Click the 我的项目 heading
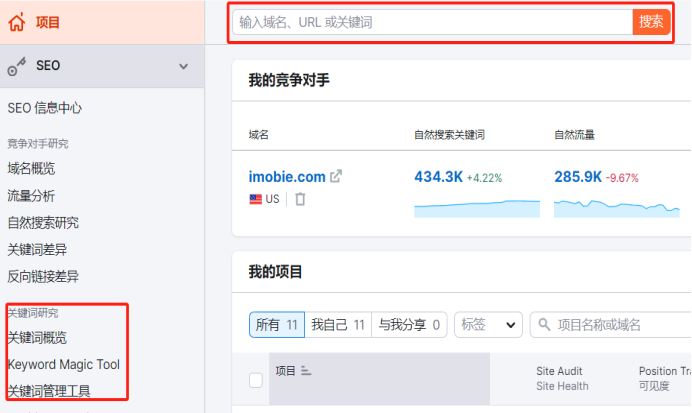The width and height of the screenshot is (692, 413). point(275,272)
